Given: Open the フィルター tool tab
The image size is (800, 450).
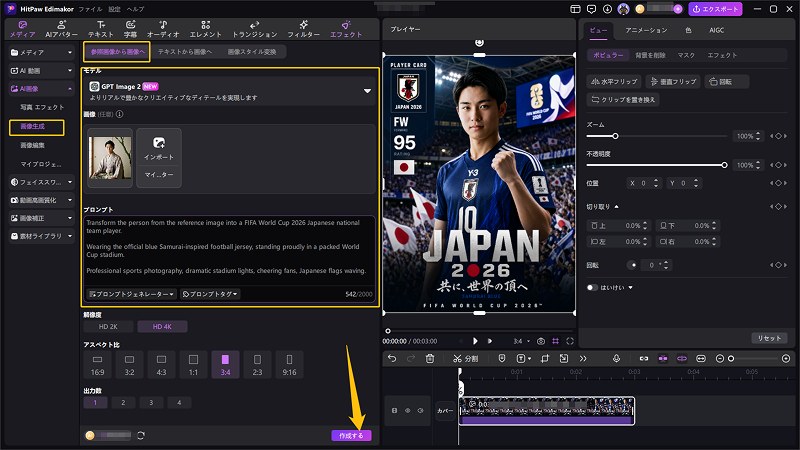Looking at the screenshot, I should click(303, 29).
